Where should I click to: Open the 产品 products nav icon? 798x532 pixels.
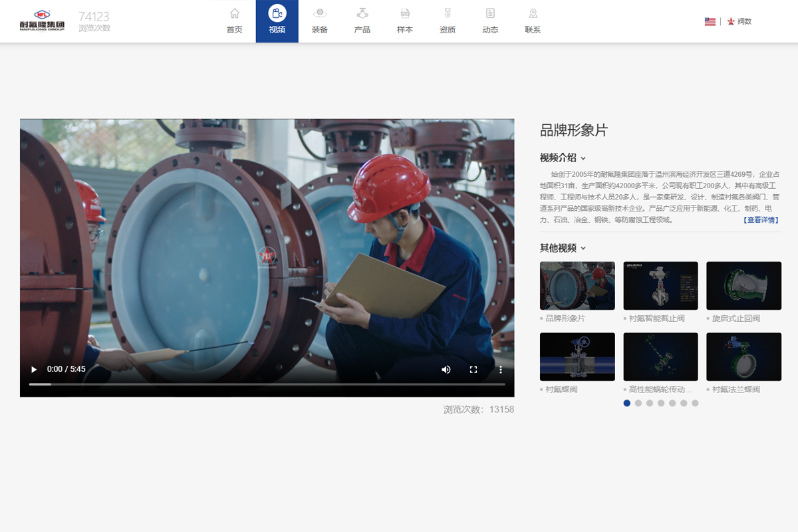pyautogui.click(x=362, y=14)
